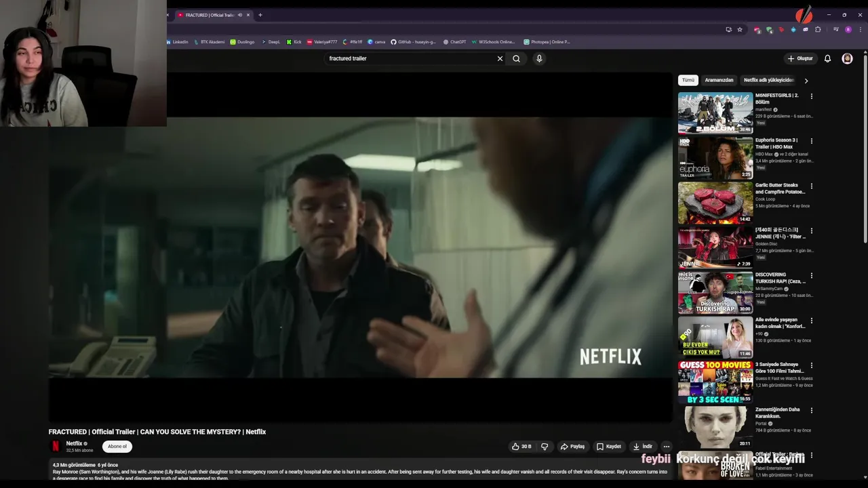Subscribe to Netflix with Abone ol
The image size is (868, 488).
(117, 447)
